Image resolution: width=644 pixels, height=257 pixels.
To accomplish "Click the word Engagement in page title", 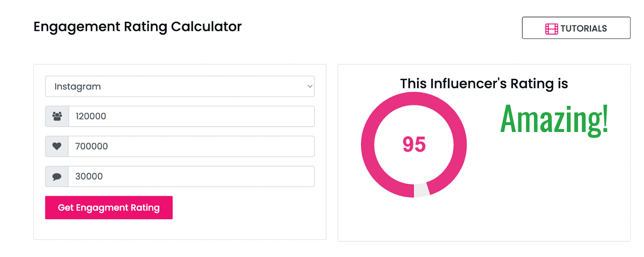I will [x=77, y=27].
